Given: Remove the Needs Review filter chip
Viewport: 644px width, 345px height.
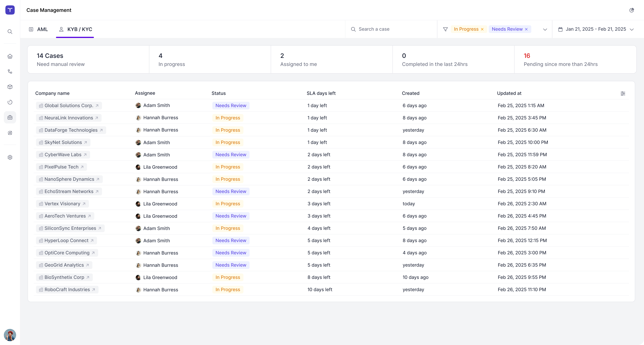Looking at the screenshot, I should 526,29.
